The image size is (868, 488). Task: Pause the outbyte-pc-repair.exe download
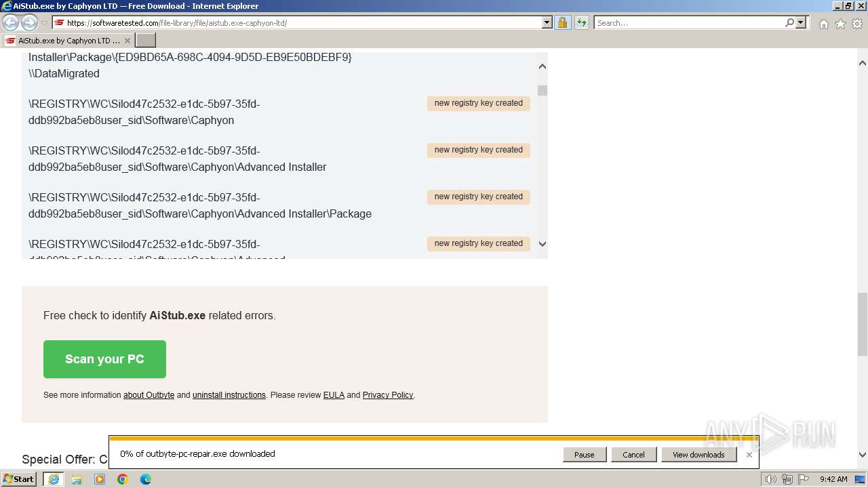pyautogui.click(x=585, y=455)
